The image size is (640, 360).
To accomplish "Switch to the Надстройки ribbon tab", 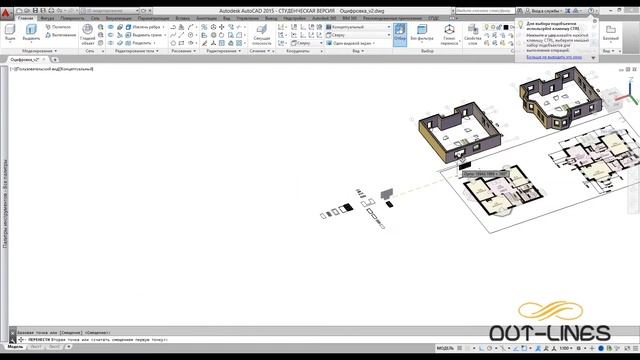I will (x=294, y=18).
